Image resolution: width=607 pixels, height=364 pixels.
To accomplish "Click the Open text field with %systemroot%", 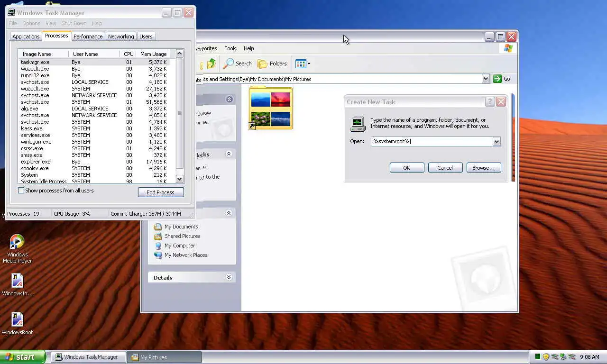I will coord(432,141).
